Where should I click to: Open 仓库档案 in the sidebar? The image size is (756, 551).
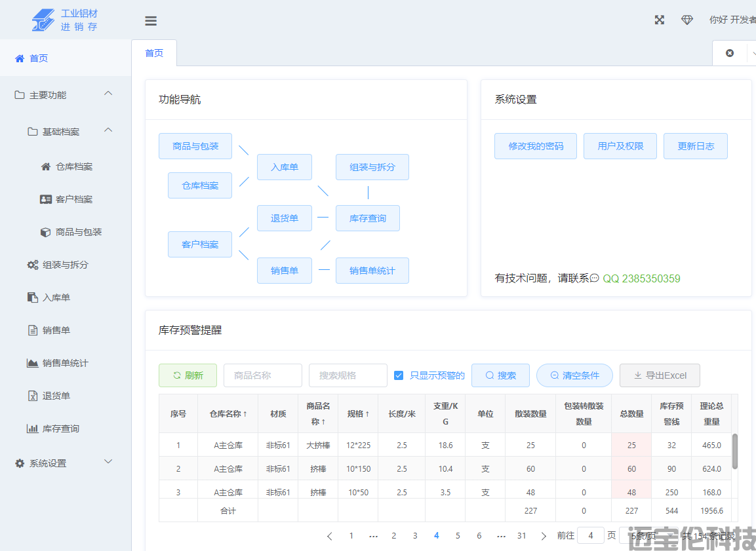(73, 166)
